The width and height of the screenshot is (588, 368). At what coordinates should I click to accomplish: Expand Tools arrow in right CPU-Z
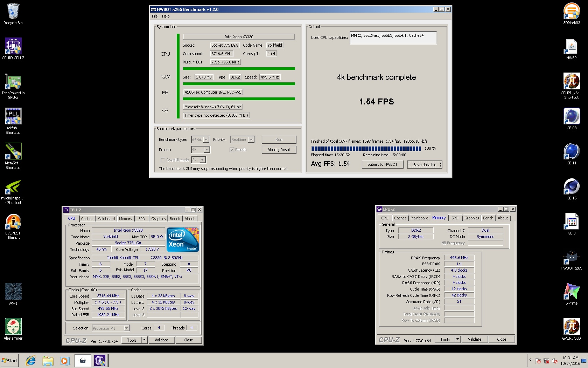[x=457, y=339]
